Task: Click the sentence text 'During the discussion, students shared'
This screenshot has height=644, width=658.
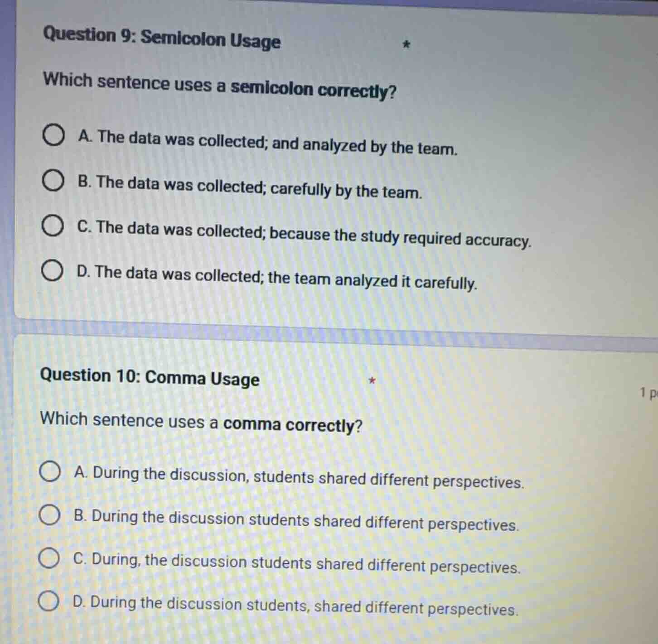Action: (299, 477)
